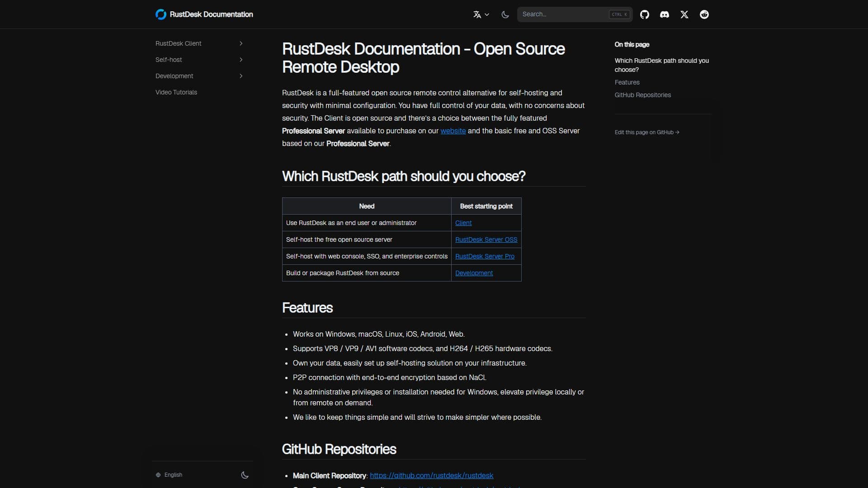Image resolution: width=868 pixels, height=488 pixels.
Task: Click the 'Need' table header cell
Action: [367, 206]
